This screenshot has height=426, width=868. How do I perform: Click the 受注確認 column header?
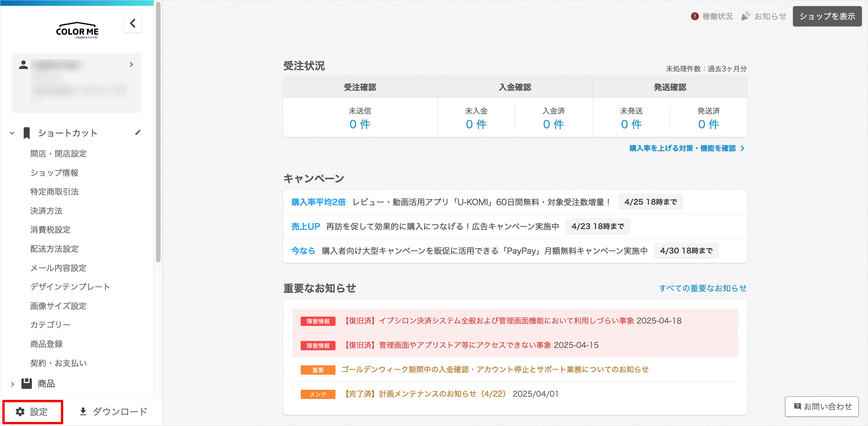pos(360,87)
